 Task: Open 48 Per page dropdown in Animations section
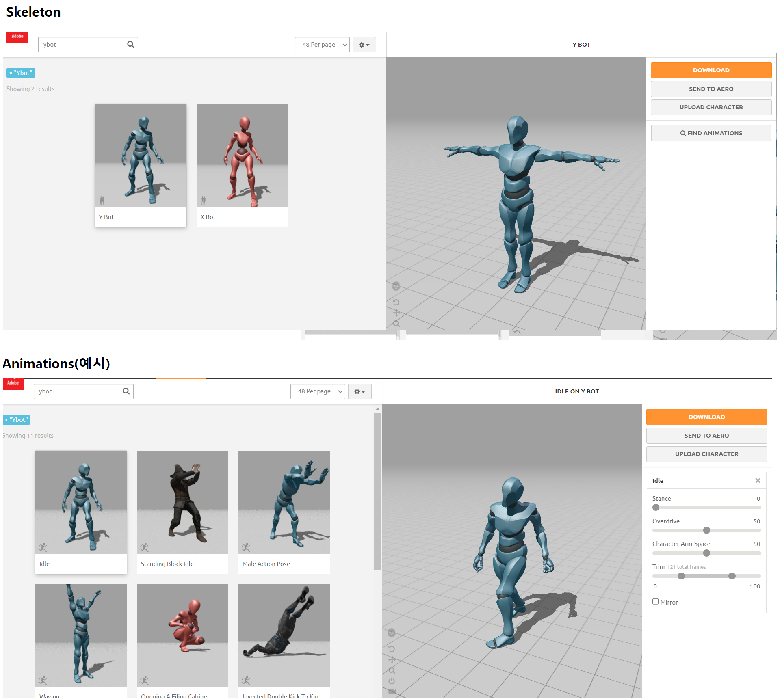point(318,391)
